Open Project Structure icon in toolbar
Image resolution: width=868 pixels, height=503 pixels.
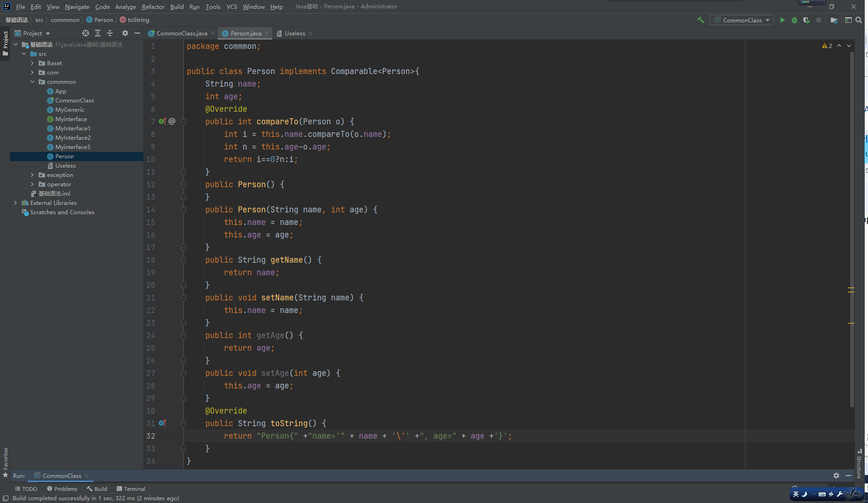(834, 20)
